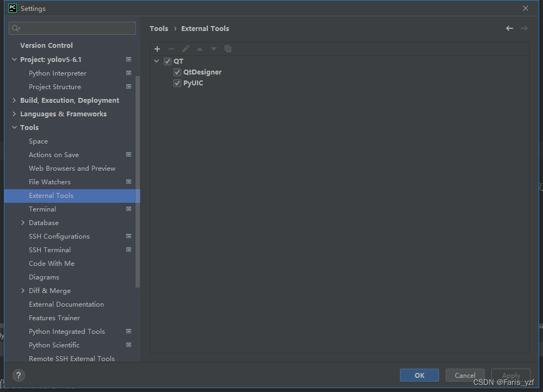Click the project-level icon beside Python Integrated Tools
The image size is (543, 392).
[128, 332]
